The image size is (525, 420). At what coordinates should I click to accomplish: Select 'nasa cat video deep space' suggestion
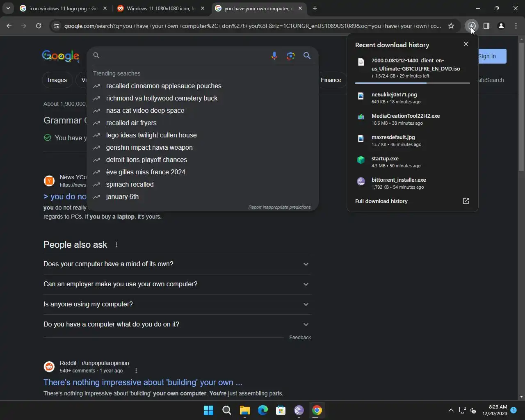point(203,111)
